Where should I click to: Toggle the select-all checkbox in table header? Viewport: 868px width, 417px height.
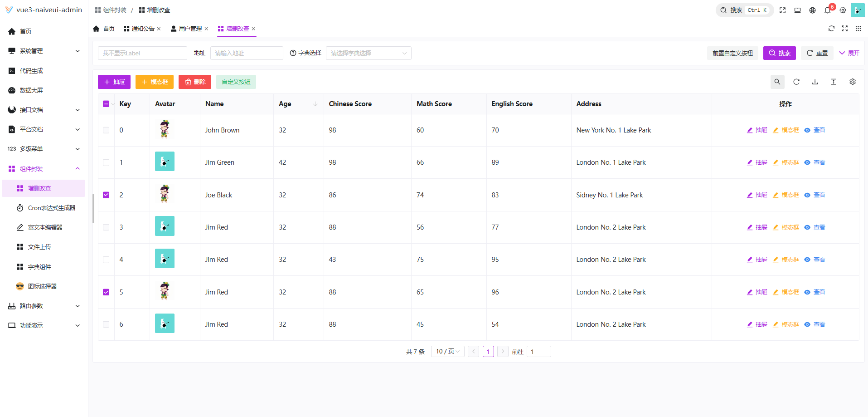pyautogui.click(x=106, y=103)
